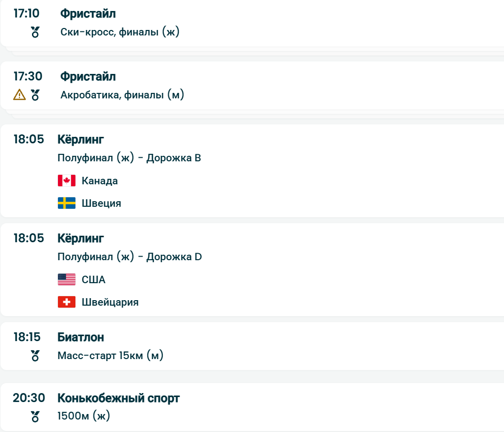Click the Canada flag icon

66,181
